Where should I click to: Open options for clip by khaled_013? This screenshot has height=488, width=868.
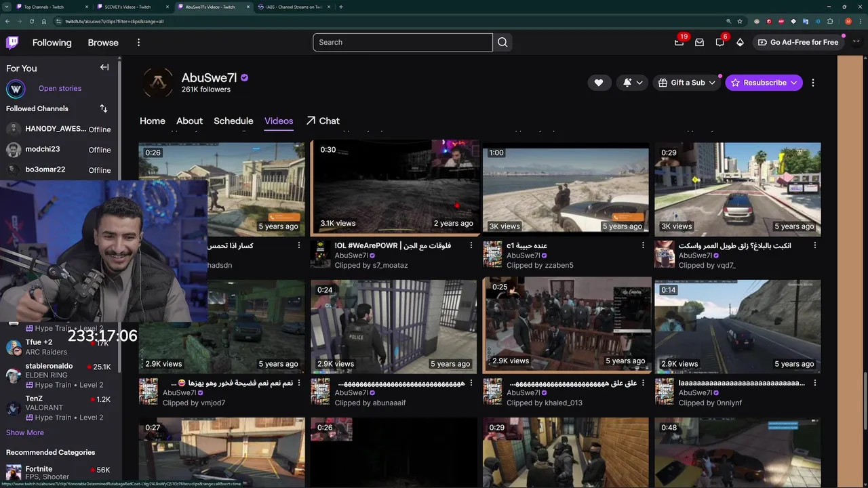point(643,383)
